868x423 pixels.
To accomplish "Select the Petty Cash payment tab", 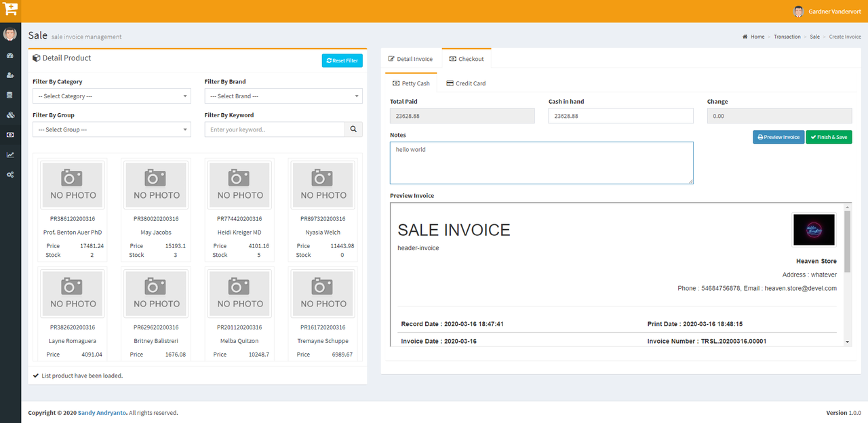I will [x=411, y=83].
